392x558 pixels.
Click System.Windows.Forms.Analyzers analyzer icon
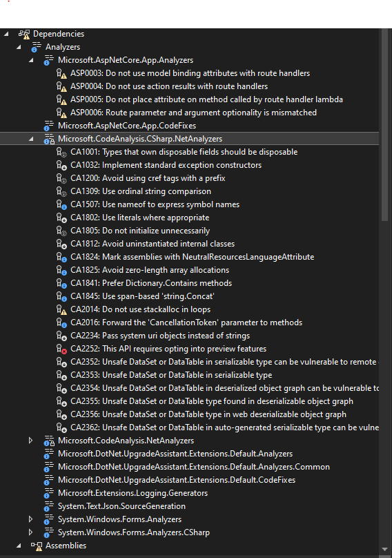(49, 519)
